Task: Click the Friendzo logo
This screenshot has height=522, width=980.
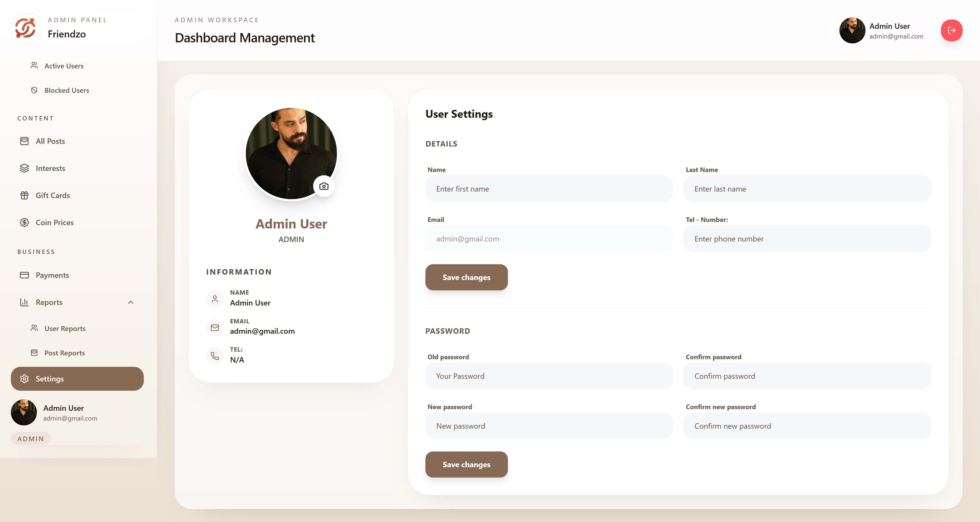Action: click(26, 28)
